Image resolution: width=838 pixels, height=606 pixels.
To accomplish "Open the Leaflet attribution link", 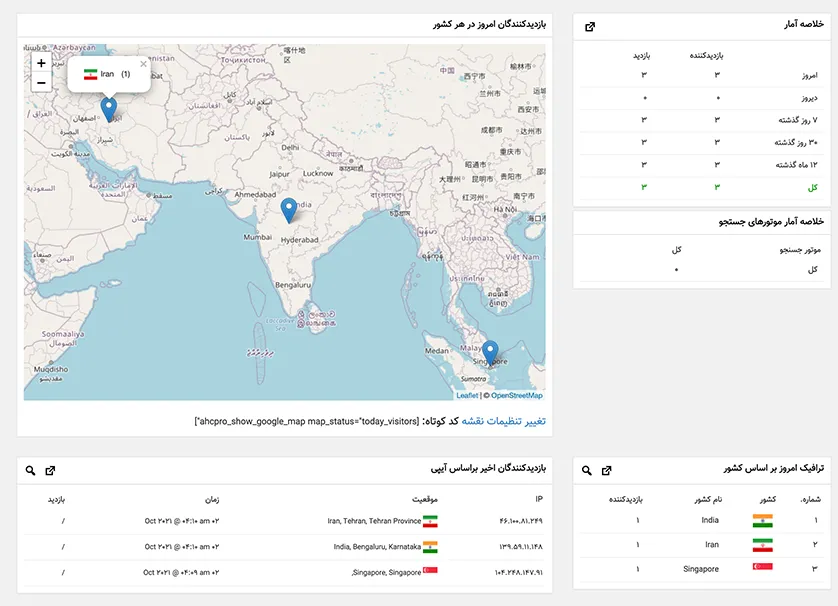I will pyautogui.click(x=467, y=395).
